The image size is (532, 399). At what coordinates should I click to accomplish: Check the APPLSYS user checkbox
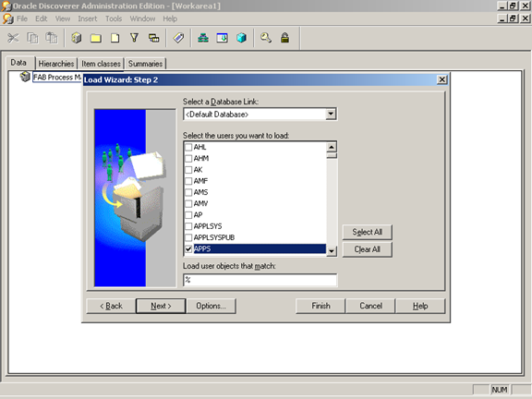[x=188, y=226]
